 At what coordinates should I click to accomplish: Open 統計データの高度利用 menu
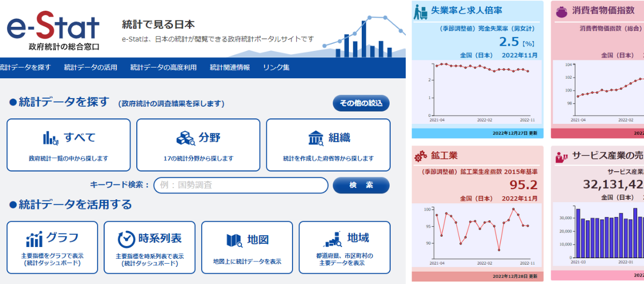163,68
